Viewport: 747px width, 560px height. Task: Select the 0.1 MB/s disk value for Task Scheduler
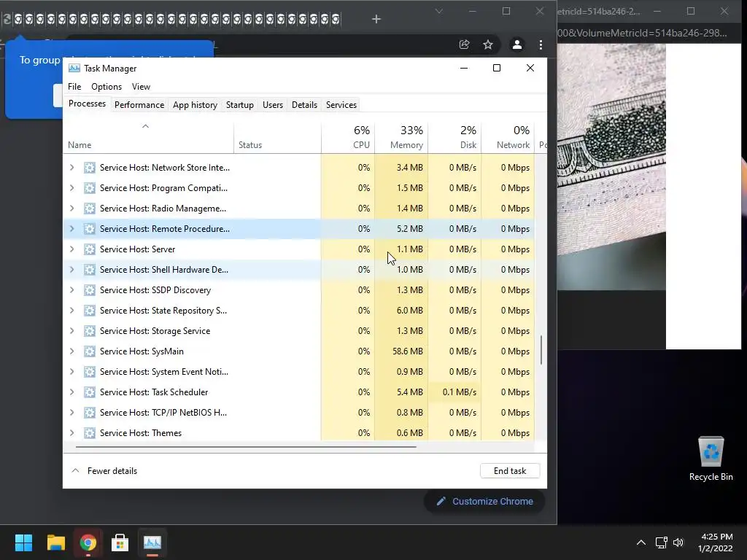(460, 392)
